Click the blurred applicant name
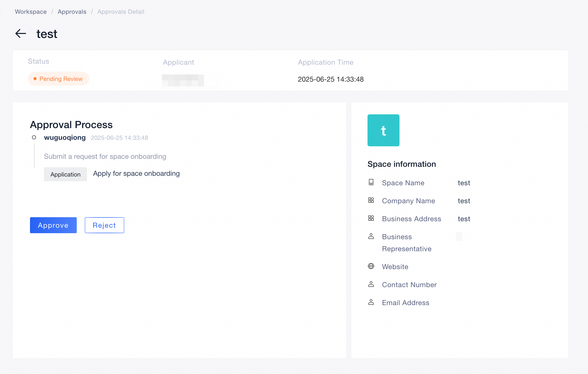The width and height of the screenshot is (588, 374). (x=183, y=80)
